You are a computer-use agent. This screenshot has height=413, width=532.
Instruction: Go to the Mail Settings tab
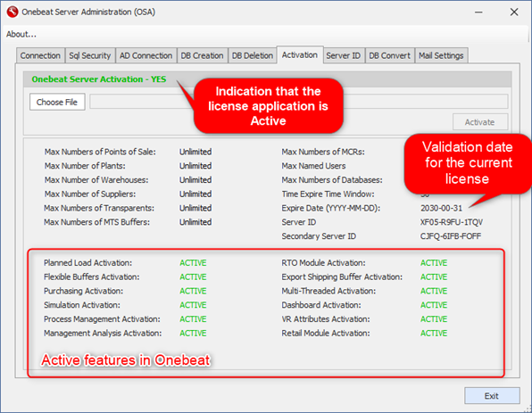pos(441,55)
